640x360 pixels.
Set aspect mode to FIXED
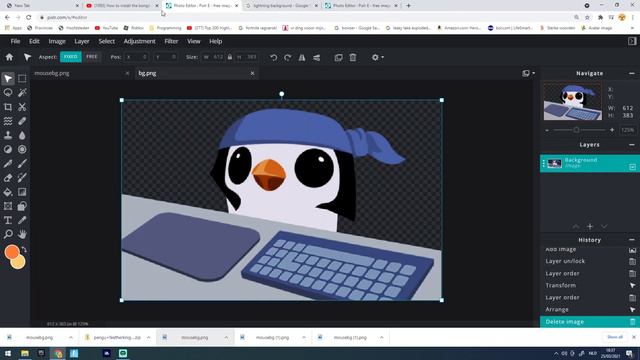pyautogui.click(x=71, y=57)
